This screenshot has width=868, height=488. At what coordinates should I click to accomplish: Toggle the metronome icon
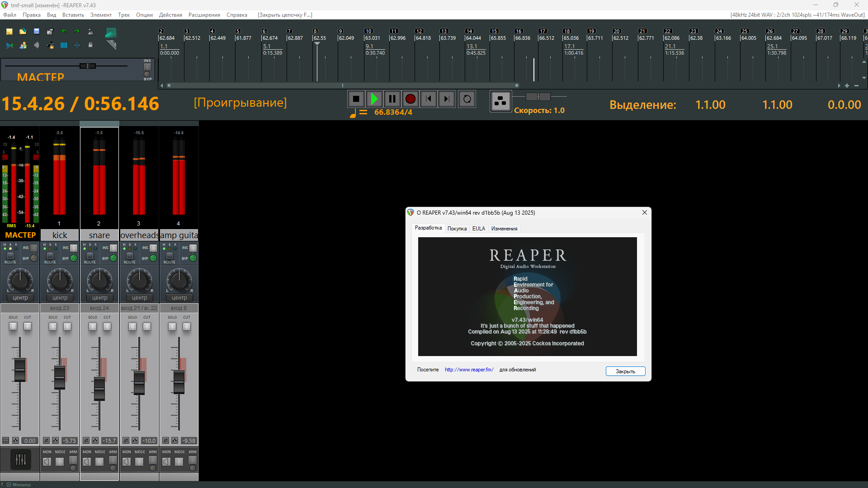[90, 32]
